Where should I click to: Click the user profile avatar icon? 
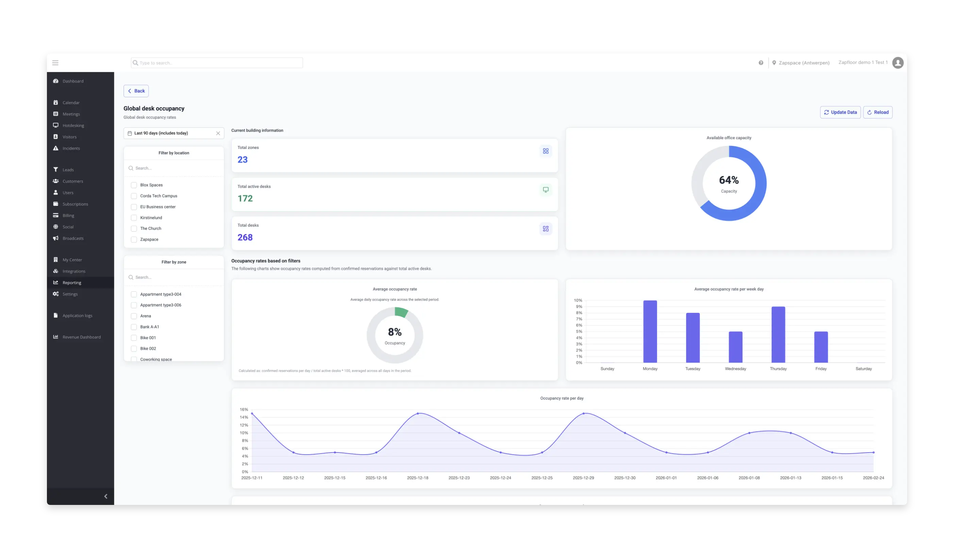pyautogui.click(x=898, y=63)
